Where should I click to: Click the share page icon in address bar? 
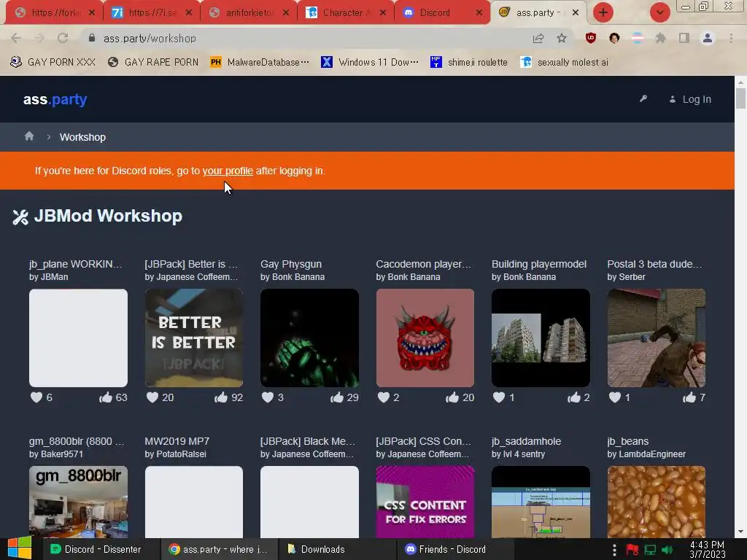tap(538, 38)
